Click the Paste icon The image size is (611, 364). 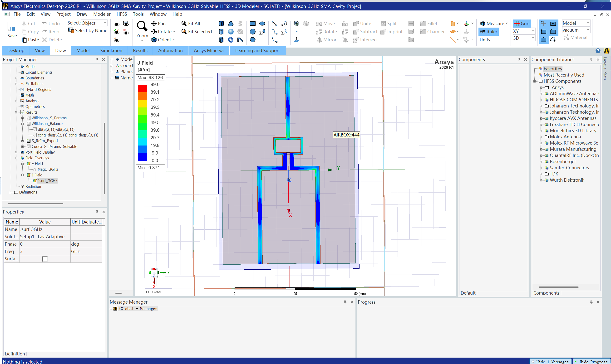click(24, 40)
